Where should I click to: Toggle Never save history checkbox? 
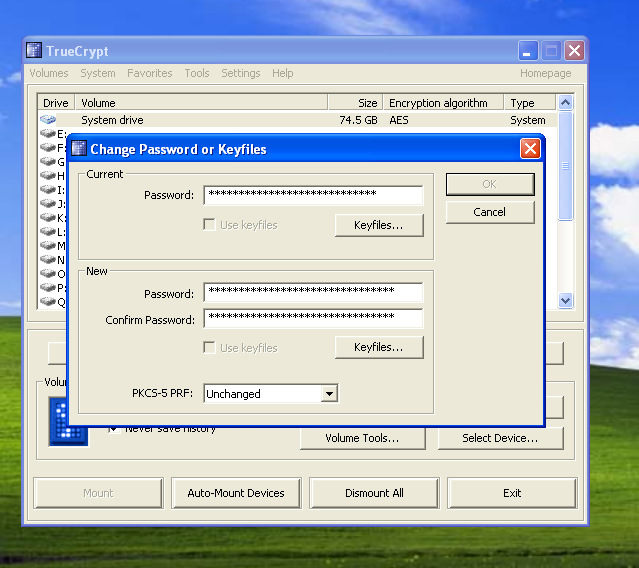tap(114, 429)
